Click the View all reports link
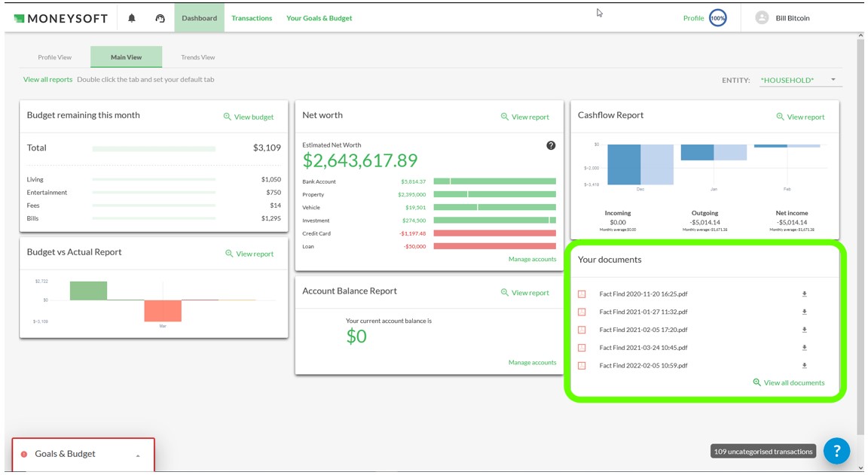Image resolution: width=868 pixels, height=475 pixels. pos(47,80)
